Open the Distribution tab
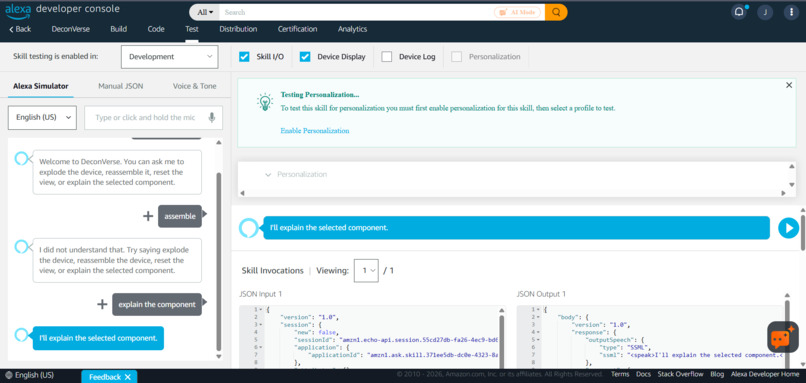 [x=238, y=29]
